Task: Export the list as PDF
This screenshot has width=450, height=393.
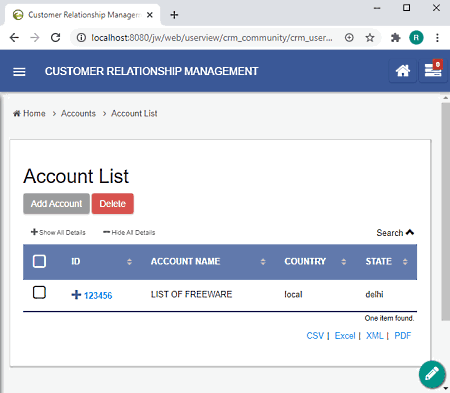Action: pos(403,336)
